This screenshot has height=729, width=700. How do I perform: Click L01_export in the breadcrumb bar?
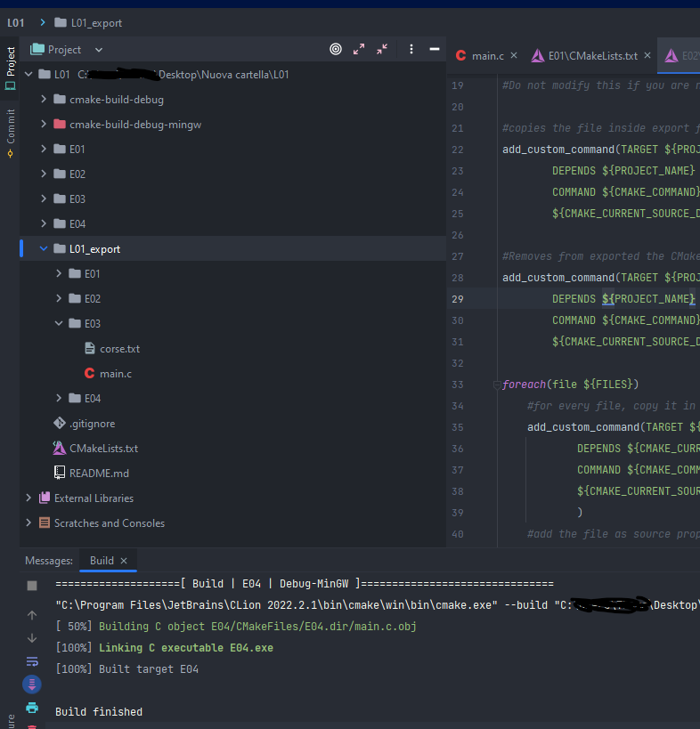point(96,23)
